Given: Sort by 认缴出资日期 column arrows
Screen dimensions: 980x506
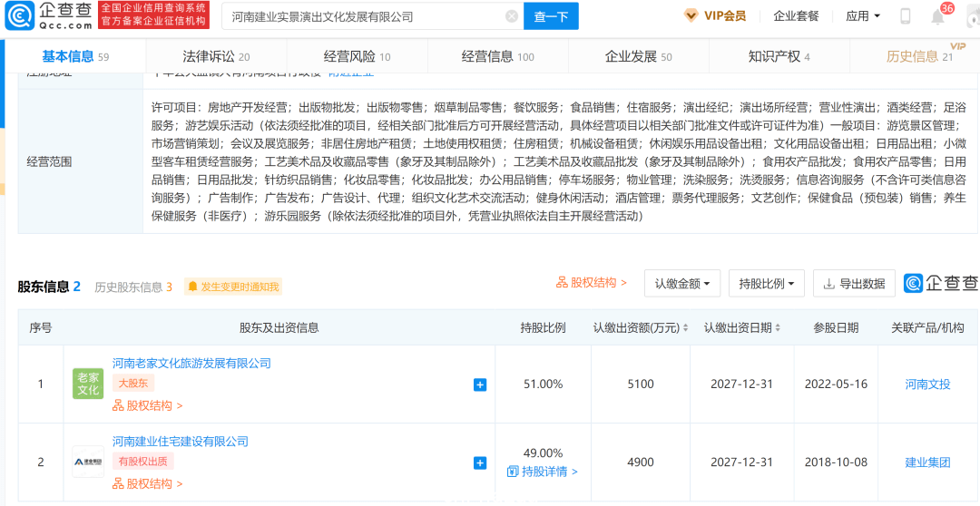Looking at the screenshot, I should tap(777, 328).
